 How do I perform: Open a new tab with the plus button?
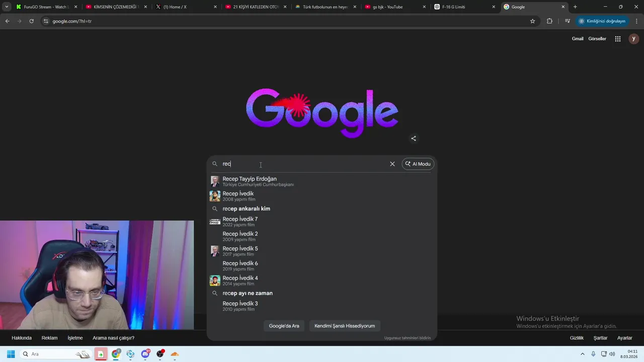(x=575, y=7)
